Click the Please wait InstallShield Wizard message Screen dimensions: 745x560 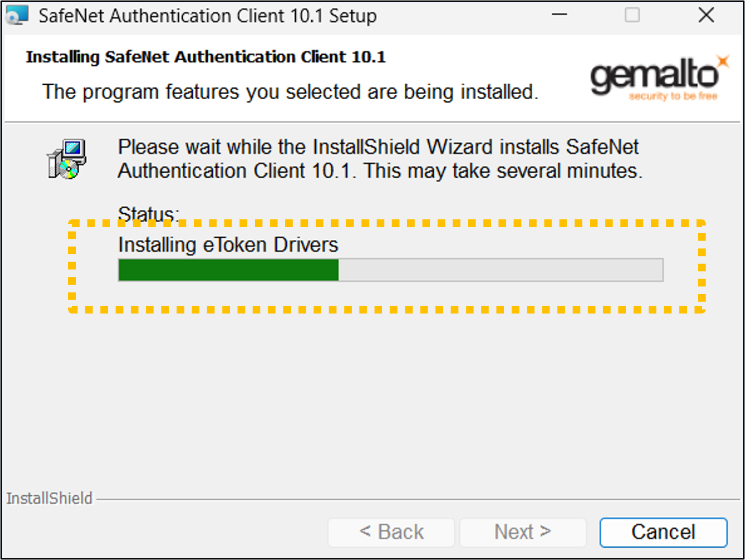tap(381, 159)
